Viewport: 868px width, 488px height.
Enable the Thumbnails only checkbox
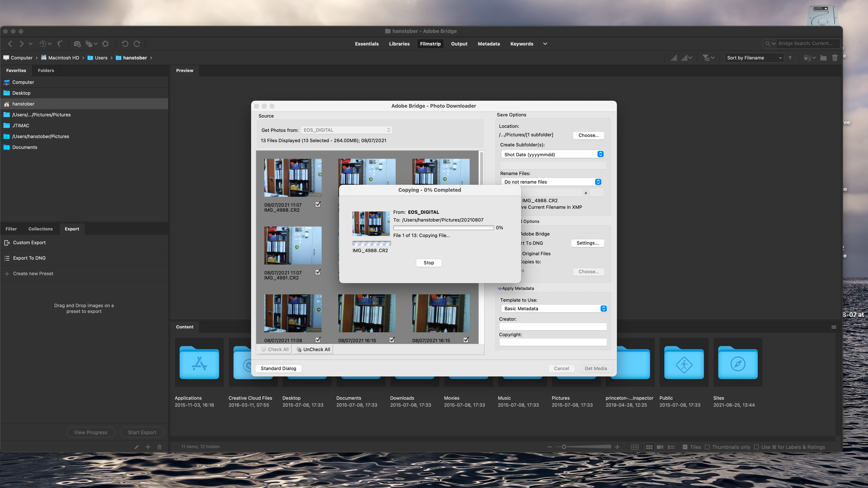pos(707,447)
